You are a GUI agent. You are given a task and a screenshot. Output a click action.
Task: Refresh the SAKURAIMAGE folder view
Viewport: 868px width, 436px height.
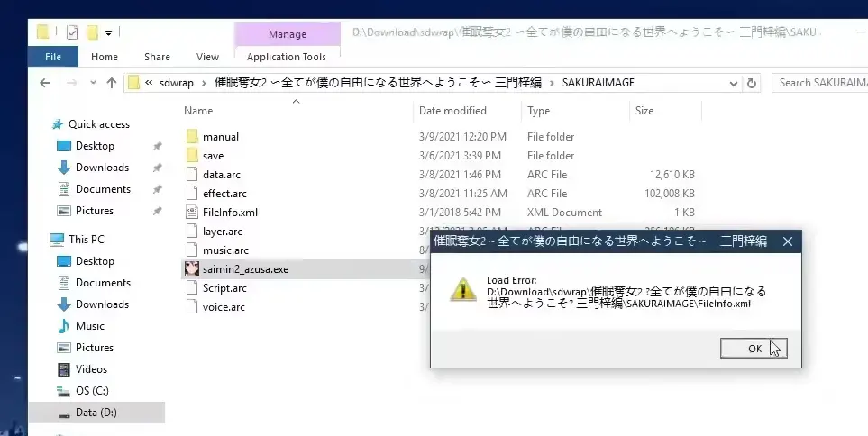751,83
